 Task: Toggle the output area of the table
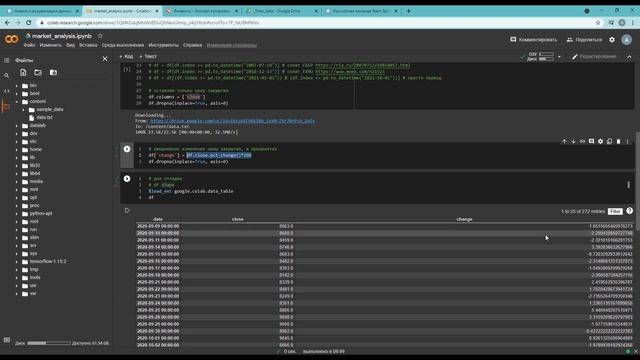(x=127, y=211)
